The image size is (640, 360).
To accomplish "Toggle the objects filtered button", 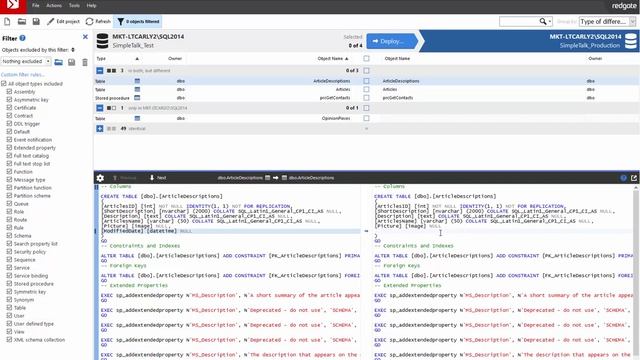I will [x=138, y=21].
